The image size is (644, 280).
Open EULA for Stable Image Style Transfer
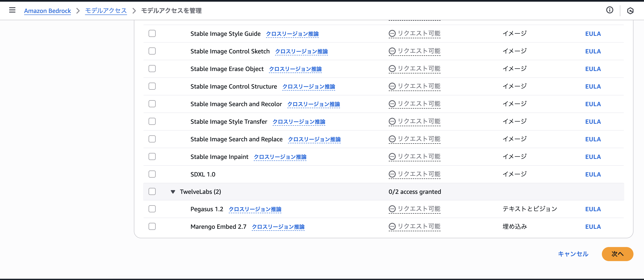[593, 122]
